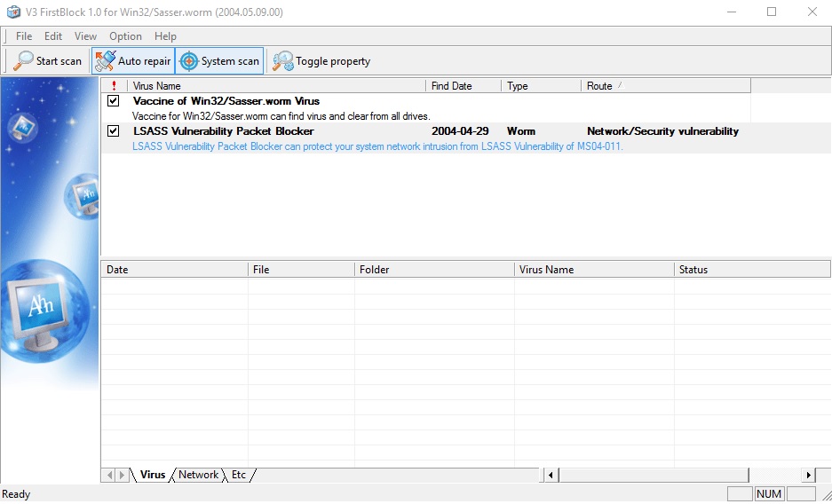Open the View menu
Viewport: 832px width, 504px height.
(85, 36)
